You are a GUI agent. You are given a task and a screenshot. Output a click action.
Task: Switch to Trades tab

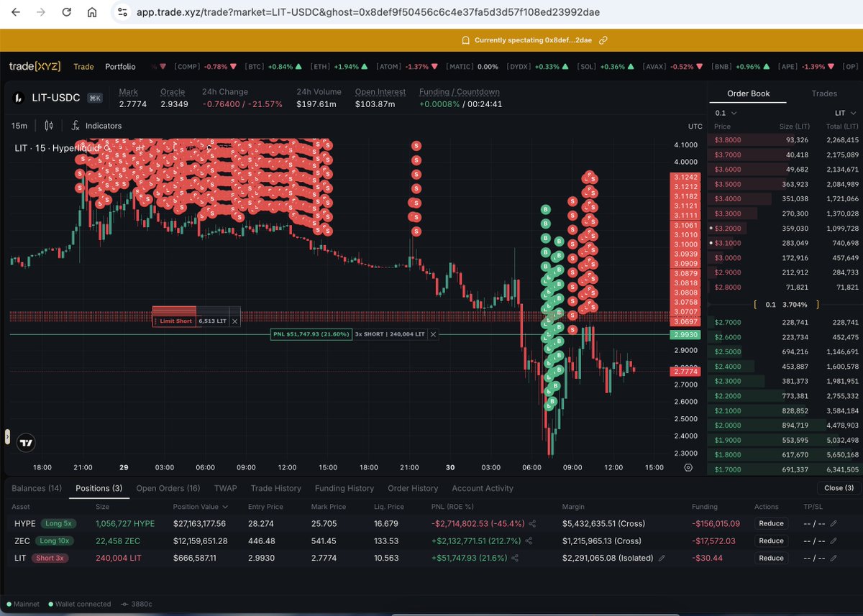point(824,93)
